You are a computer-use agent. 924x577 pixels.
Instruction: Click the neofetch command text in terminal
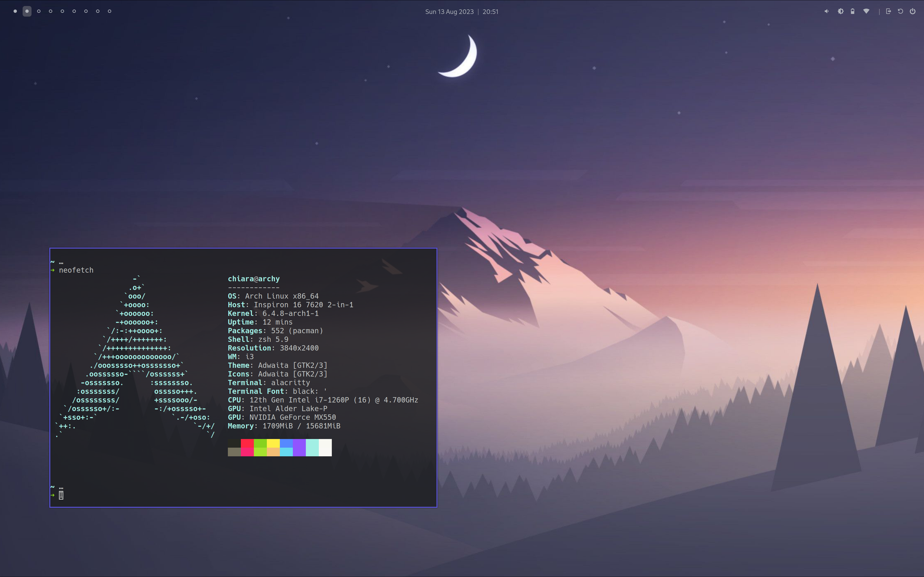[76, 270]
